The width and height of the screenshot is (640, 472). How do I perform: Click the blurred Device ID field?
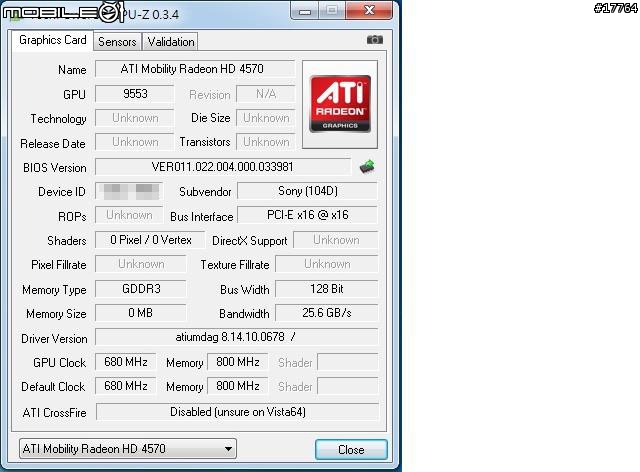129,191
